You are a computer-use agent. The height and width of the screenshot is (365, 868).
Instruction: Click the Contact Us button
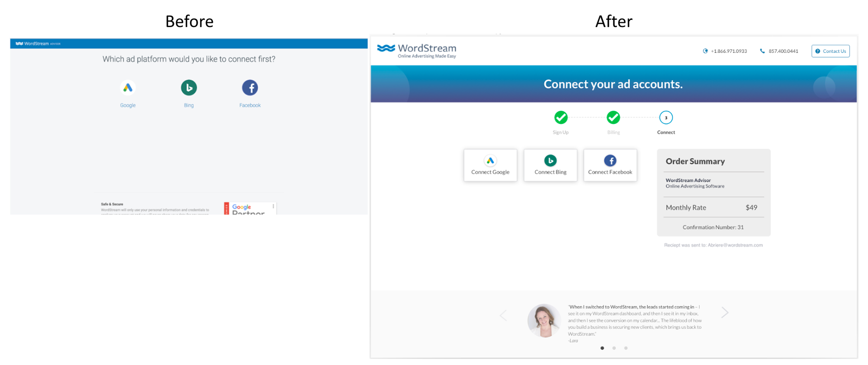(x=830, y=51)
